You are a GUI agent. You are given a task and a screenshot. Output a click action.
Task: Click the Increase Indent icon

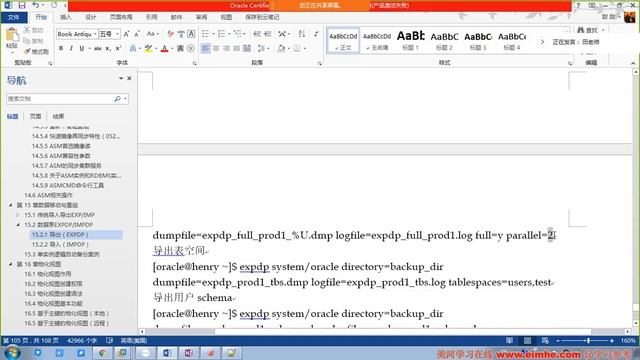[267, 34]
